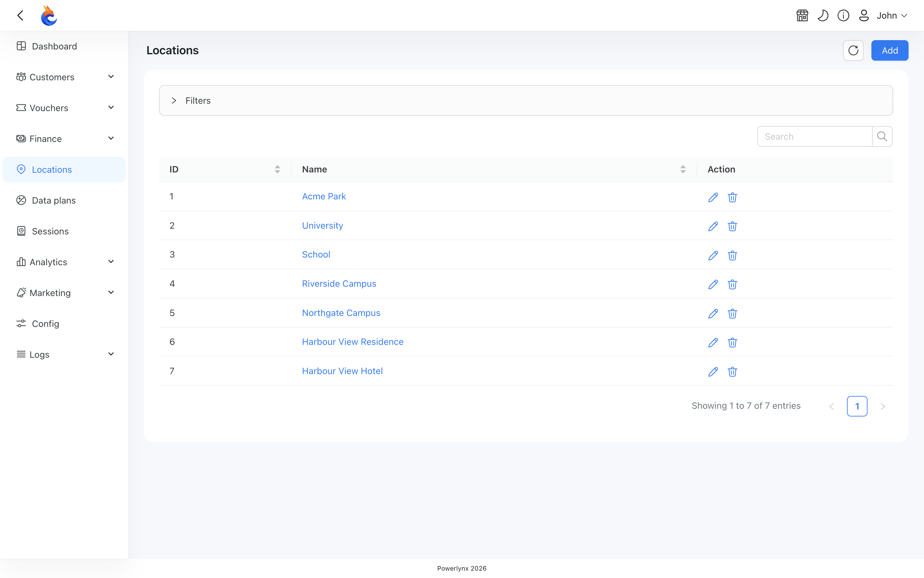Expand the Finance sidebar menu
Screen dimensions: 924x578
64,139
